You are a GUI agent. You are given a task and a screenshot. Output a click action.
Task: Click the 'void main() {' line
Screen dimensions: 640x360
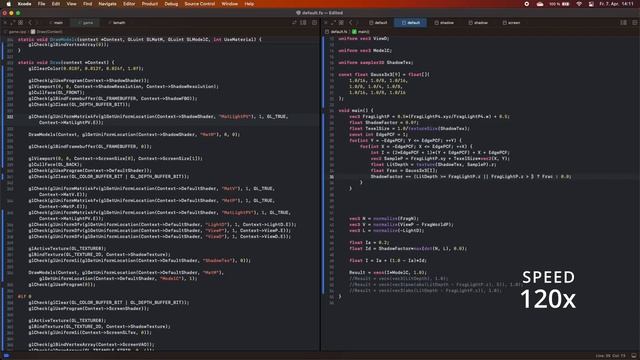click(356, 110)
